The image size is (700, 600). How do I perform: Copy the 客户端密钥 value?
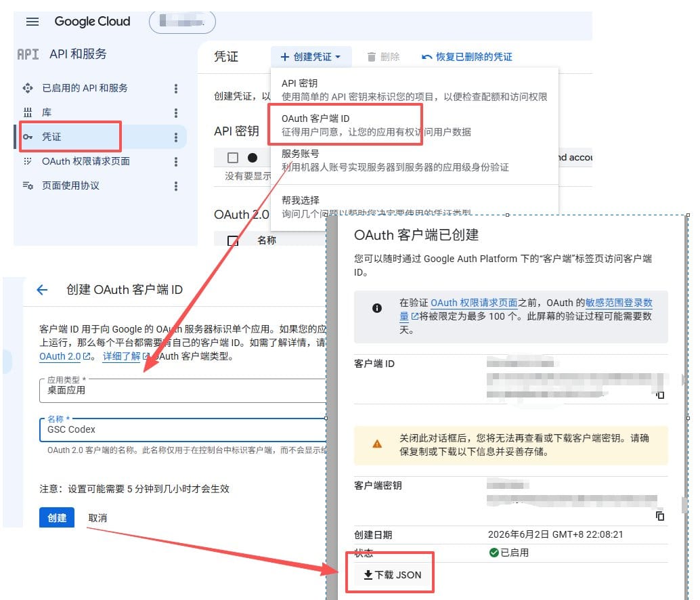tap(660, 516)
